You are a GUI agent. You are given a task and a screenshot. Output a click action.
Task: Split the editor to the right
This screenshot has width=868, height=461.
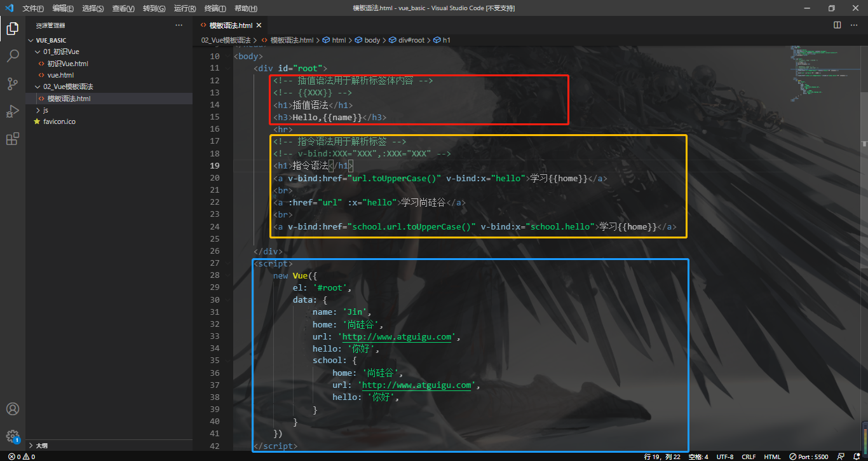coord(837,25)
